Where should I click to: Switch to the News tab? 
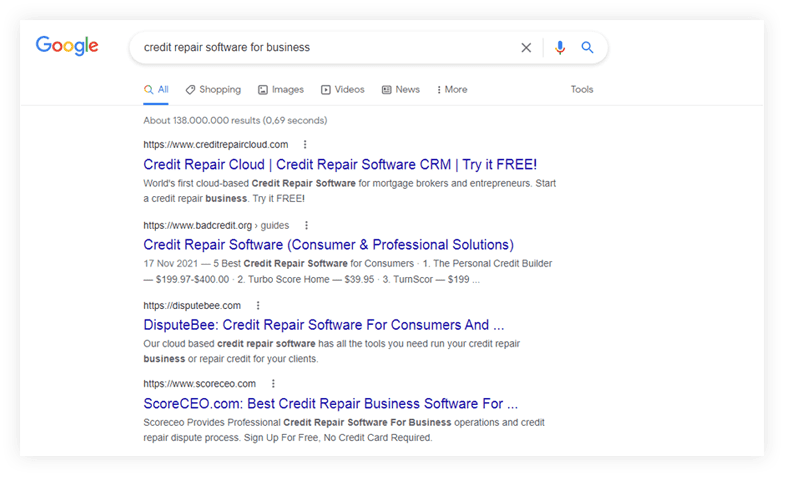(x=400, y=89)
